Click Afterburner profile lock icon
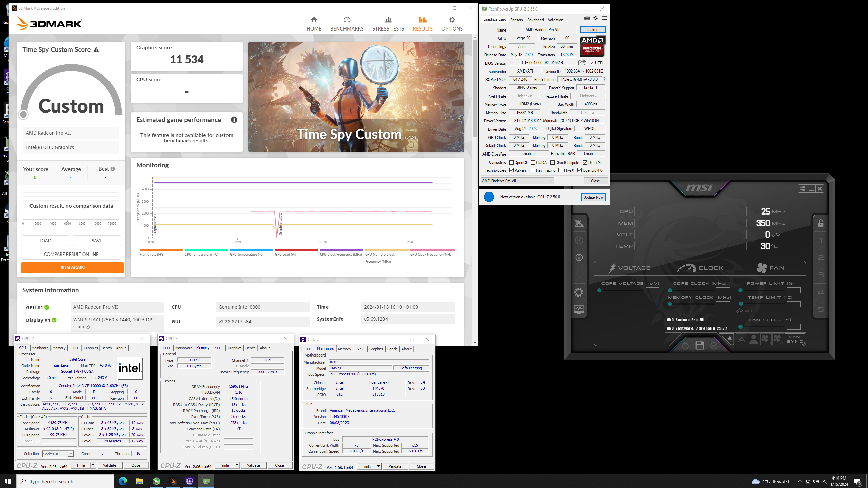The width and height of the screenshot is (868, 488). click(x=821, y=223)
